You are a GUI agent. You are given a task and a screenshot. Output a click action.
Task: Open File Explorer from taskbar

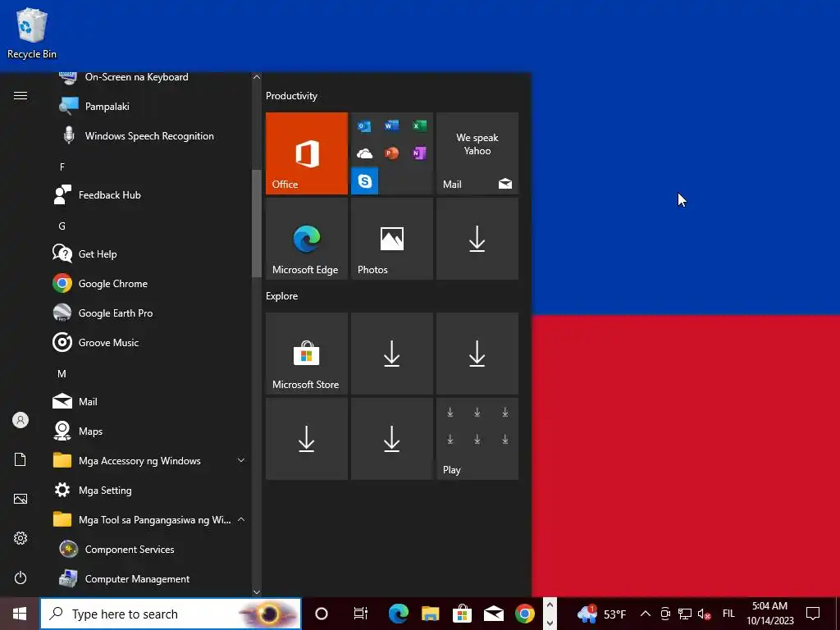pos(430,614)
